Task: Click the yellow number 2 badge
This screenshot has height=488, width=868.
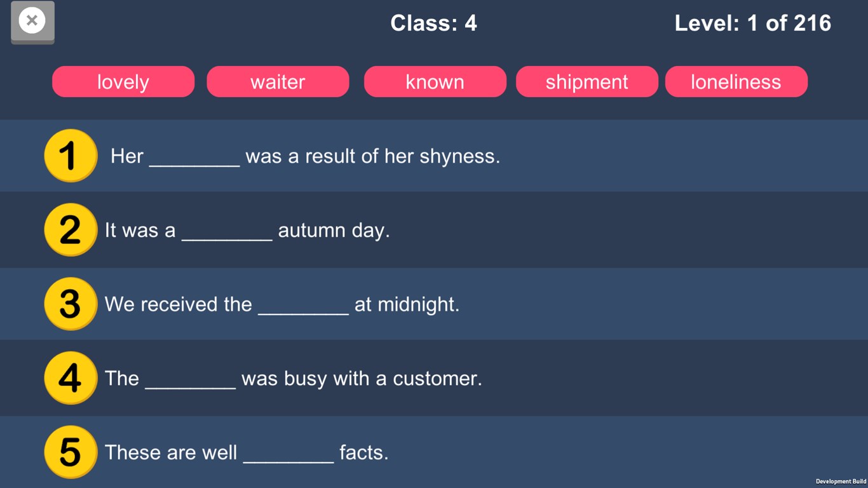Action: pos(71,229)
